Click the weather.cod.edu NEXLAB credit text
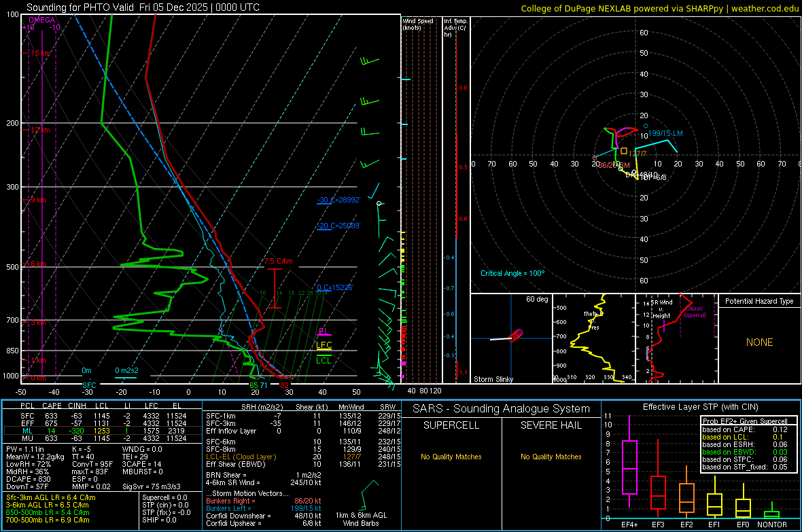 [x=659, y=8]
